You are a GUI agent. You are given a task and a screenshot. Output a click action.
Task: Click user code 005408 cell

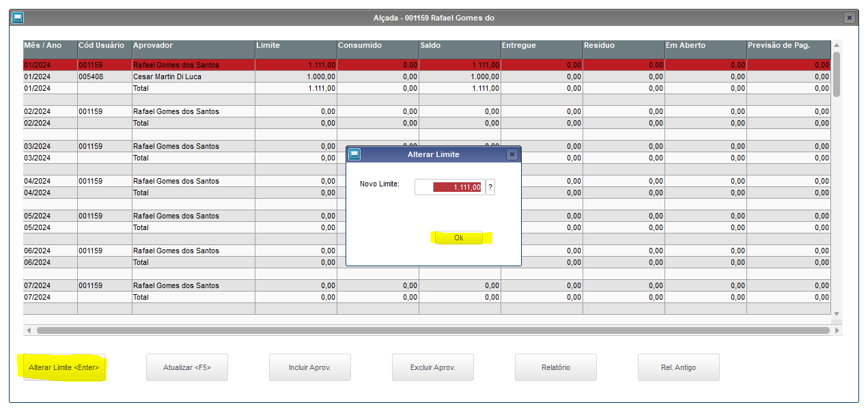[104, 76]
